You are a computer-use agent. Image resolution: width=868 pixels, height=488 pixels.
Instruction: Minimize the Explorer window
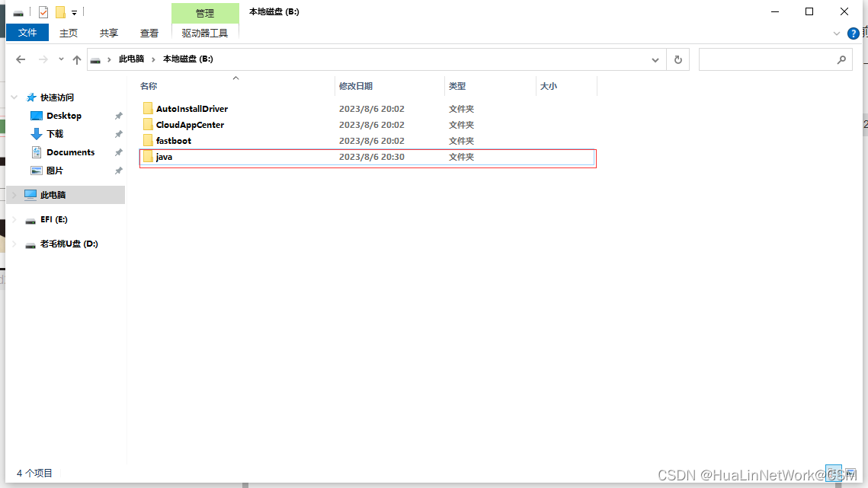pos(775,11)
